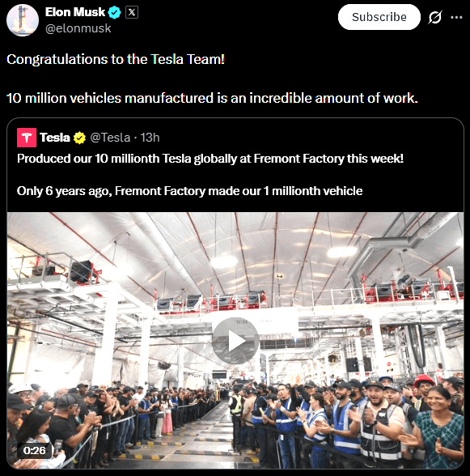Click the 'Only 6 years ago' text line

pyautogui.click(x=189, y=191)
